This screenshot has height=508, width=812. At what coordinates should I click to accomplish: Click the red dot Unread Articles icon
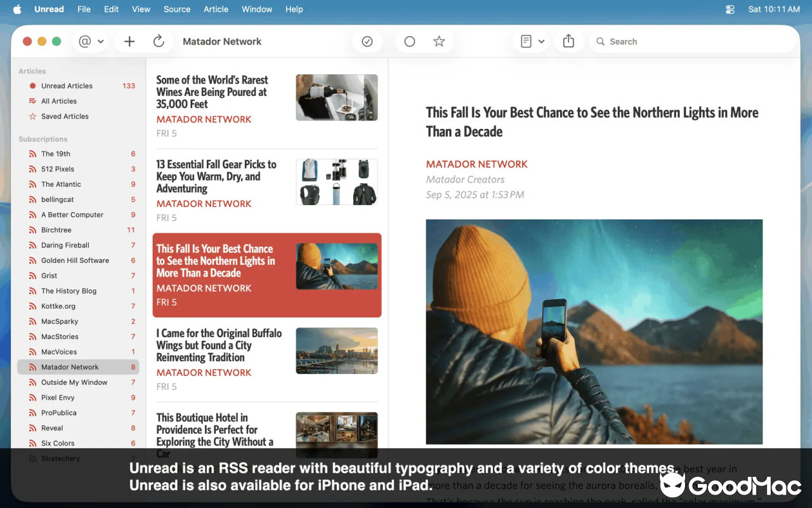pyautogui.click(x=32, y=86)
